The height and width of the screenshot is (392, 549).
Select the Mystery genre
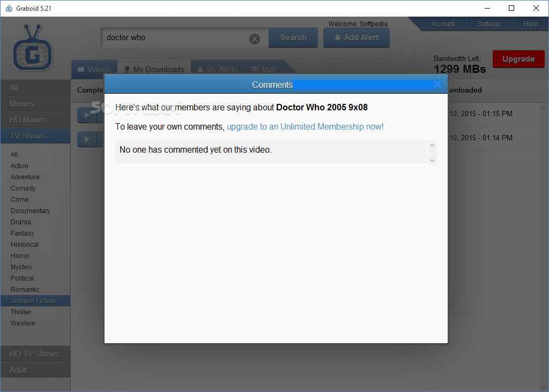(21, 267)
